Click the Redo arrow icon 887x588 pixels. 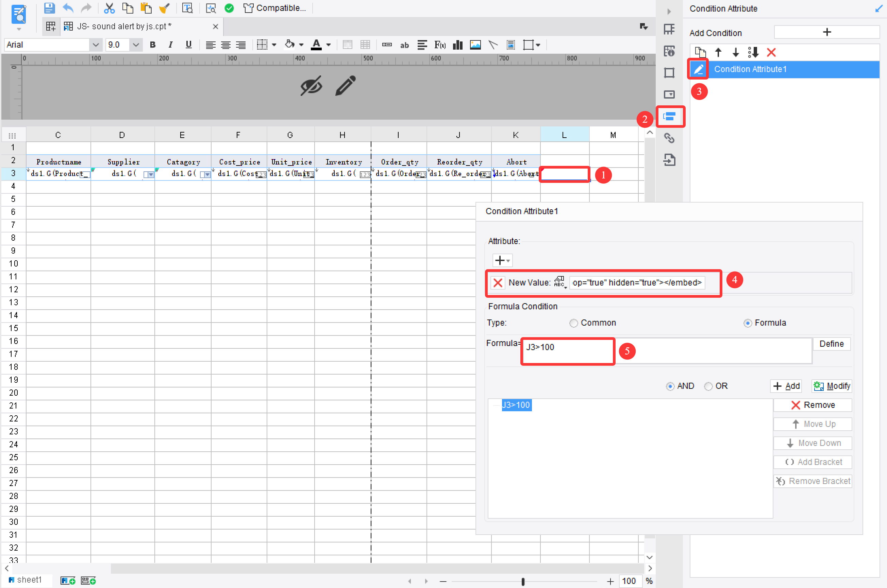(x=86, y=8)
